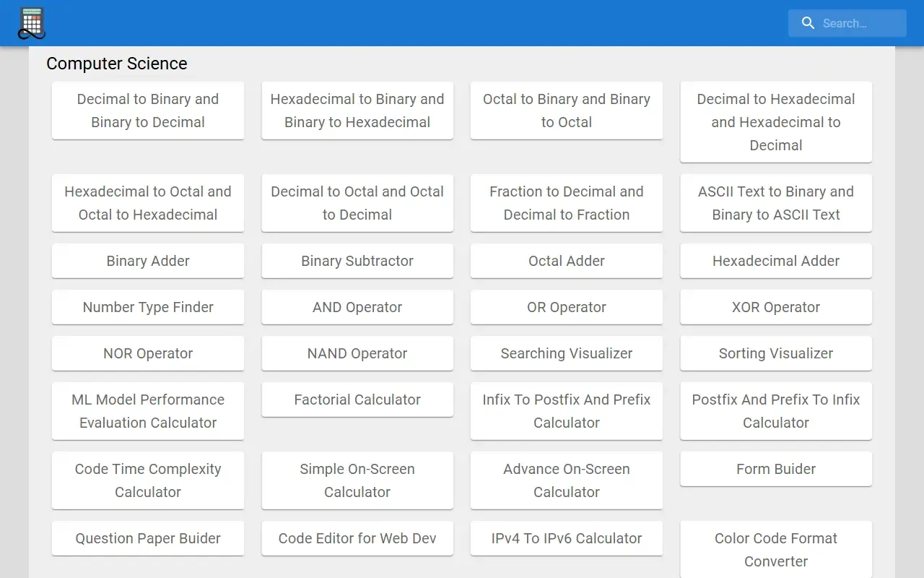
Task: Open Postfix And Prefix To Infix Calculator
Action: 776,411
